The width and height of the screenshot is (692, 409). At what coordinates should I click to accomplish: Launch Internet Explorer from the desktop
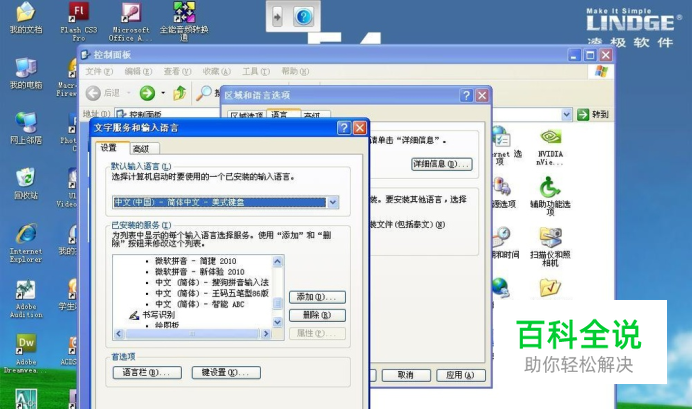click(26, 243)
